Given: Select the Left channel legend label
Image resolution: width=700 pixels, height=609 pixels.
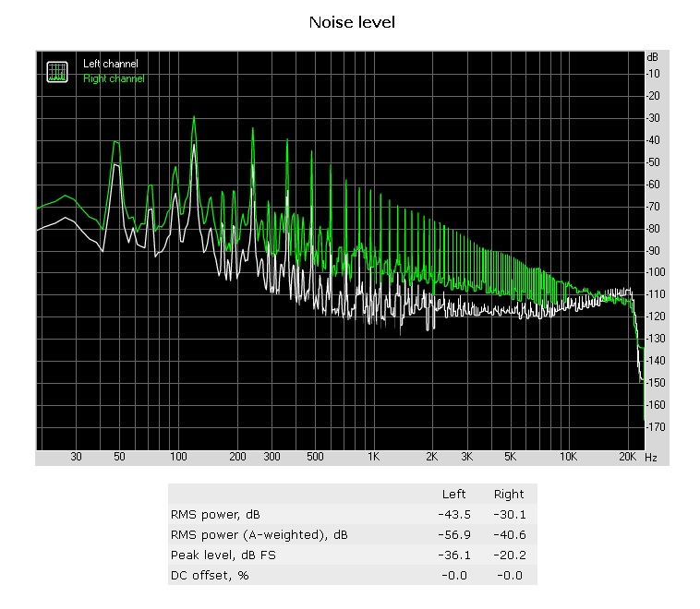Looking at the screenshot, I should coord(110,64).
